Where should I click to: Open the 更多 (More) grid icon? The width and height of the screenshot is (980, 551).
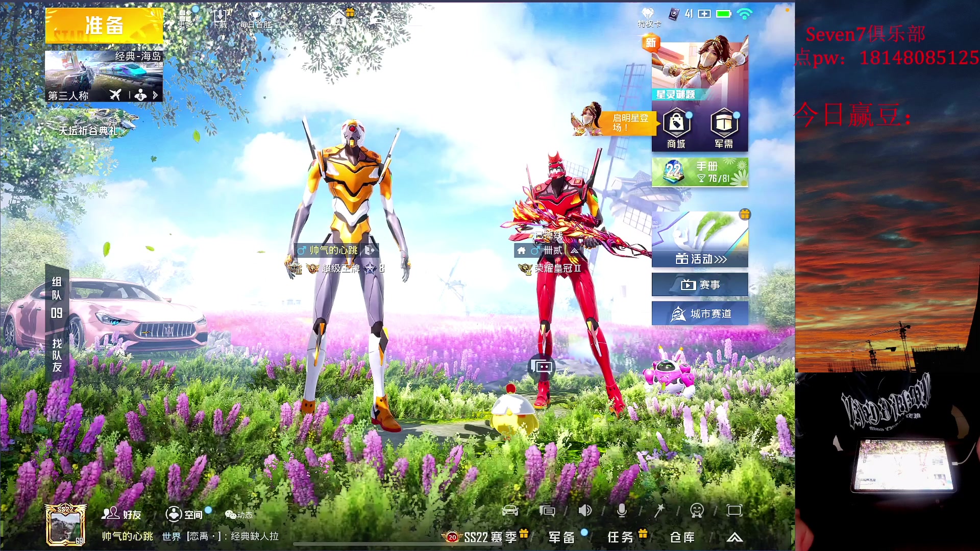coord(185,18)
